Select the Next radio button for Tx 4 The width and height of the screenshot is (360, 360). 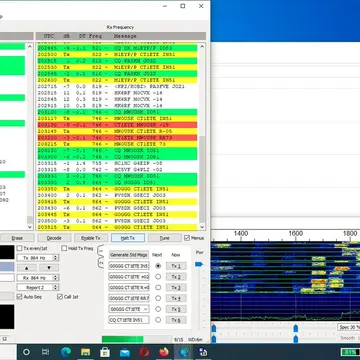pyautogui.click(x=158, y=298)
